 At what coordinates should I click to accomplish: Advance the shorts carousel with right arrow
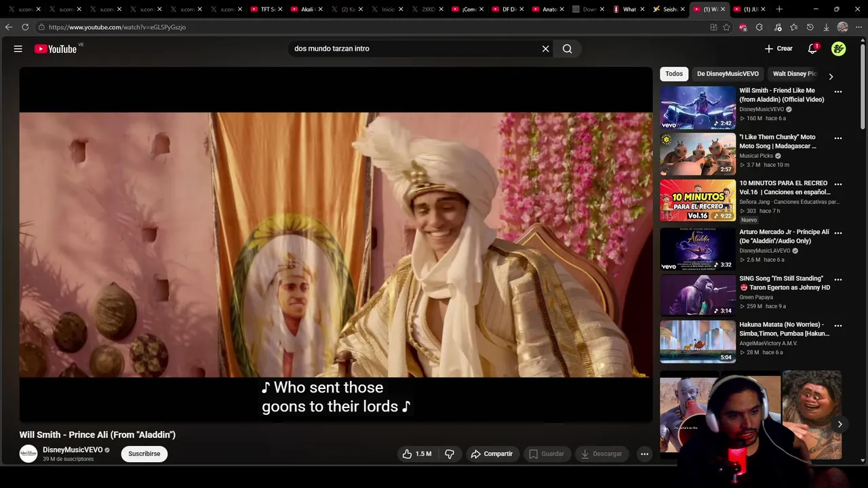pyautogui.click(x=840, y=424)
